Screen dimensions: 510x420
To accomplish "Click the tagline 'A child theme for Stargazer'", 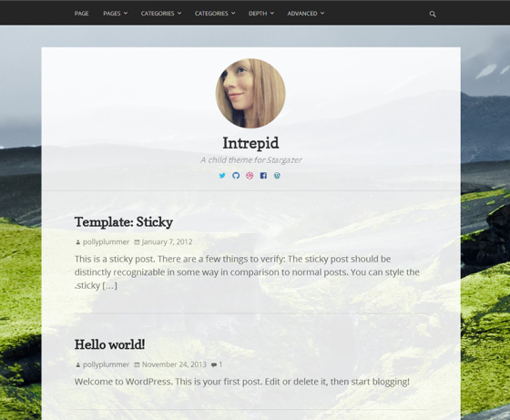I will pyautogui.click(x=250, y=160).
